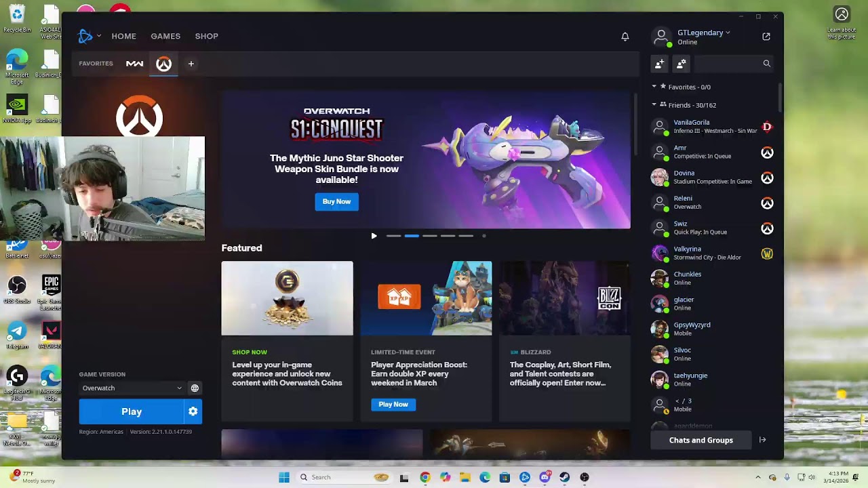Screen dimensions: 868x488
Task: Show hidden system tray icons
Action: point(758,477)
